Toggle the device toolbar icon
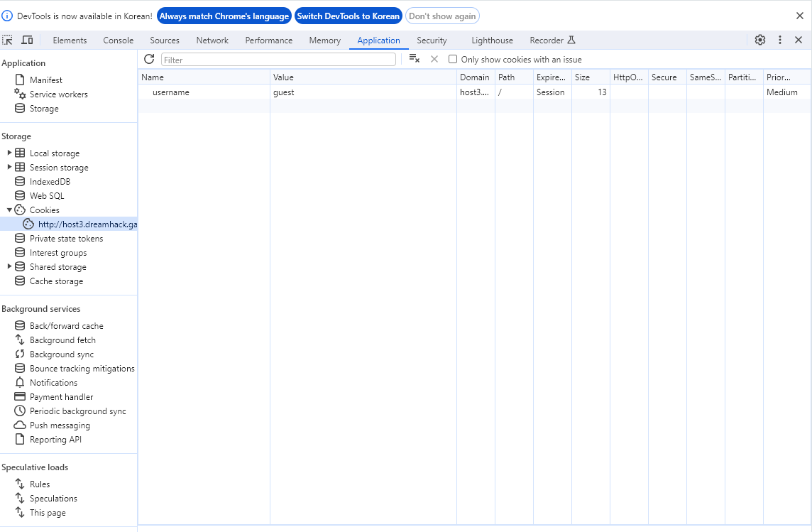 [x=27, y=40]
